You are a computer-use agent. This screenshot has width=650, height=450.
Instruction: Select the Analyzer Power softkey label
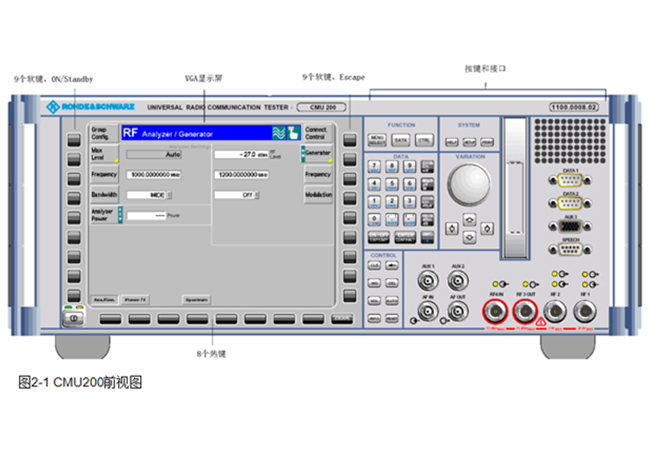104,215
